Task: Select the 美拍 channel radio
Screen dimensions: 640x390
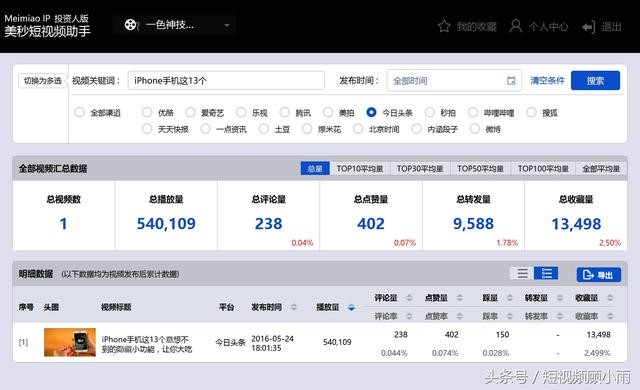Action: (328, 112)
